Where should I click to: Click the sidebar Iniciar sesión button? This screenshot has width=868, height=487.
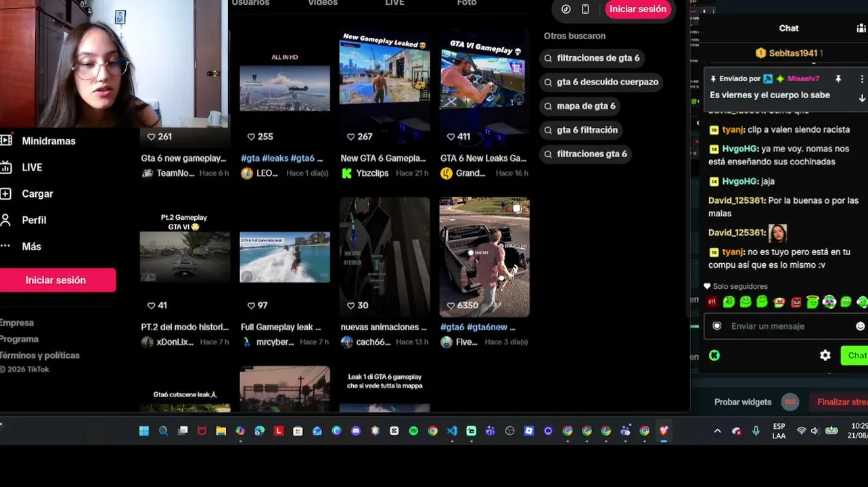point(55,280)
